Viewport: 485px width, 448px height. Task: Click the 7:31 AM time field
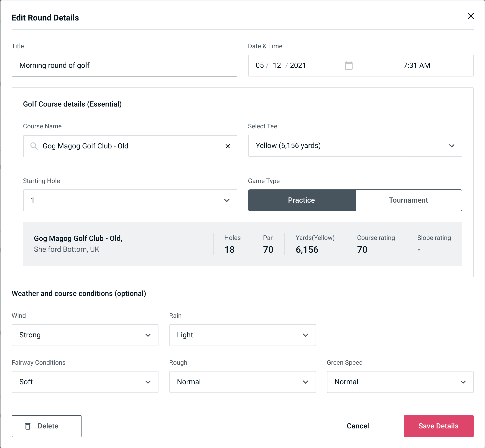click(x=417, y=66)
